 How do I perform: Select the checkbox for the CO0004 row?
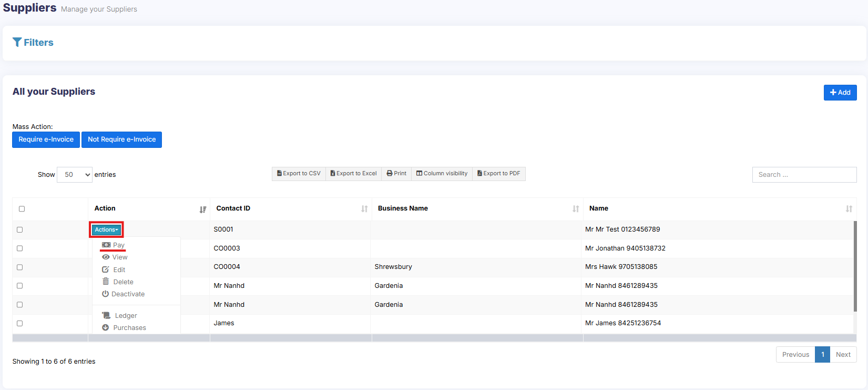pos(20,267)
